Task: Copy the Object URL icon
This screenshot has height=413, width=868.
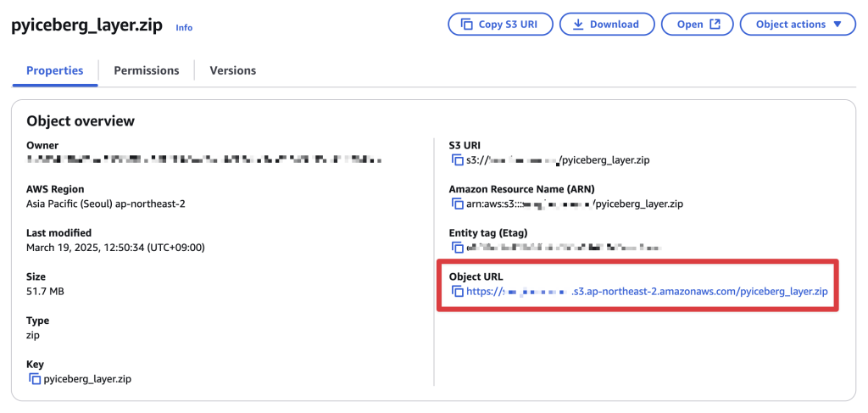Action: [x=457, y=291]
